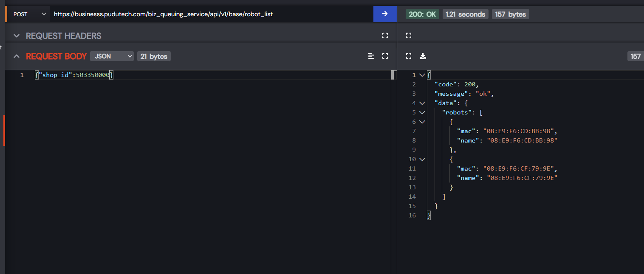Click the 157 bytes badge in status bar

coord(510,14)
